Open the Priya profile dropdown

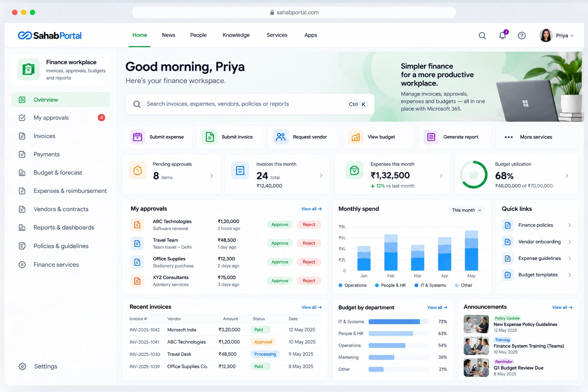[557, 36]
